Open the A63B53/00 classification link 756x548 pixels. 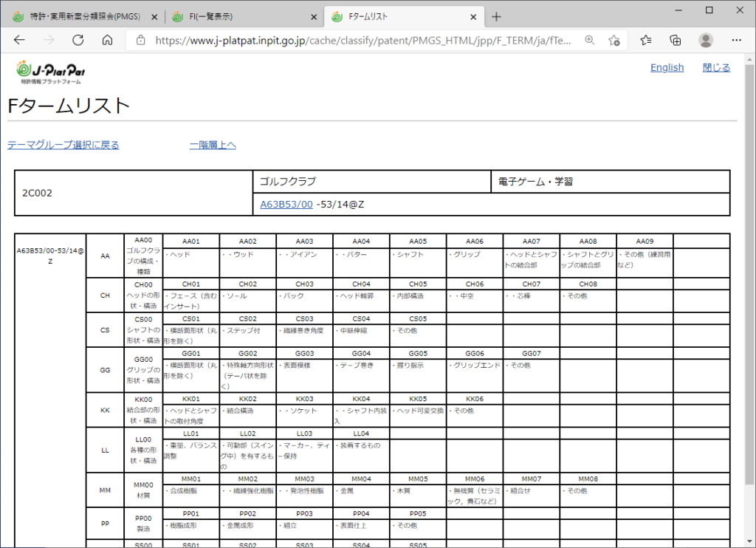coord(286,204)
